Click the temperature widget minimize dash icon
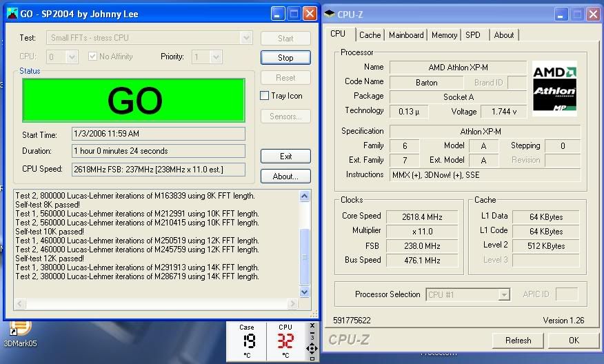The height and width of the screenshot is (364, 604). (x=312, y=333)
